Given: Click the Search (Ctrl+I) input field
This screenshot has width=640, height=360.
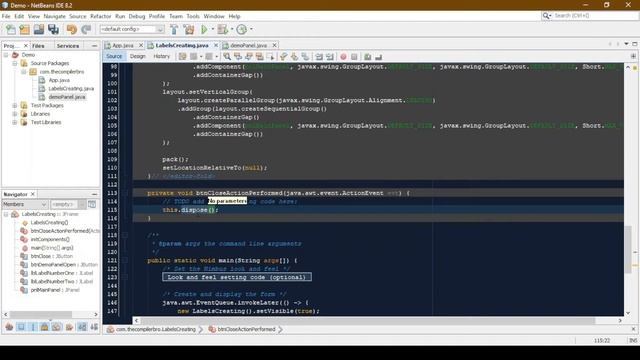Looking at the screenshot, I should (595, 16).
